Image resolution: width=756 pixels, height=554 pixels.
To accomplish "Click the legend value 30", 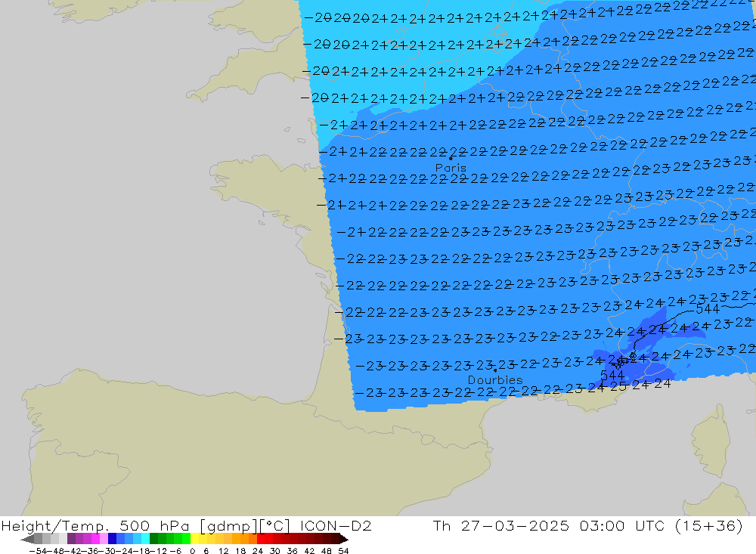I will point(275,551).
